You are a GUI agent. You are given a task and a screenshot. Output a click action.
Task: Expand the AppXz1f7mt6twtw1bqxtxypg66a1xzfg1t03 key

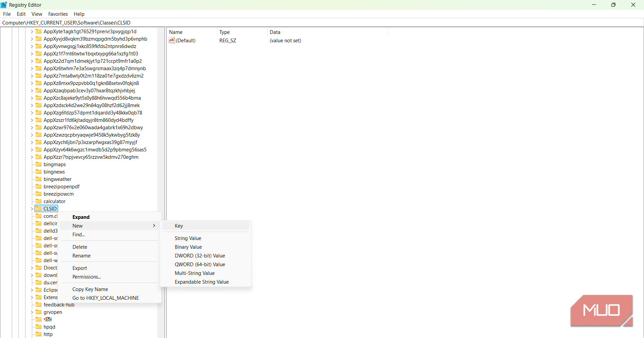pos(32,54)
